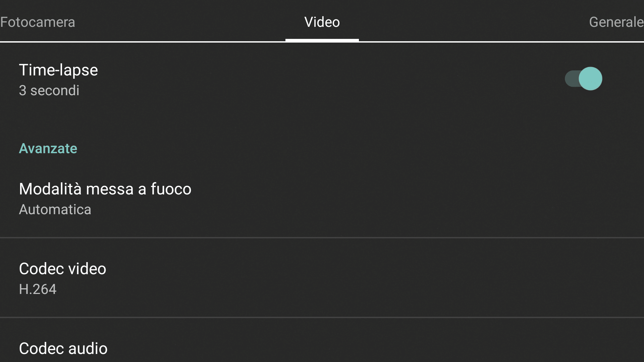644x362 pixels.
Task: Click the Avanzate section header
Action: [48, 148]
